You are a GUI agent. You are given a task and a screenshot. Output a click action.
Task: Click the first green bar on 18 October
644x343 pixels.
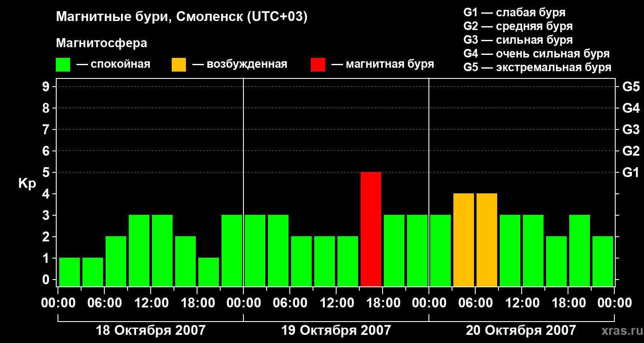pyautogui.click(x=70, y=272)
